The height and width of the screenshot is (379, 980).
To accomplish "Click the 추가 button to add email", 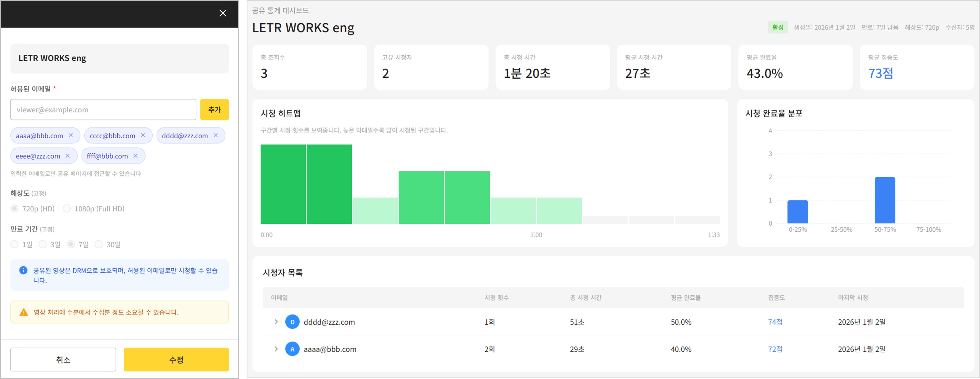I will click(214, 110).
